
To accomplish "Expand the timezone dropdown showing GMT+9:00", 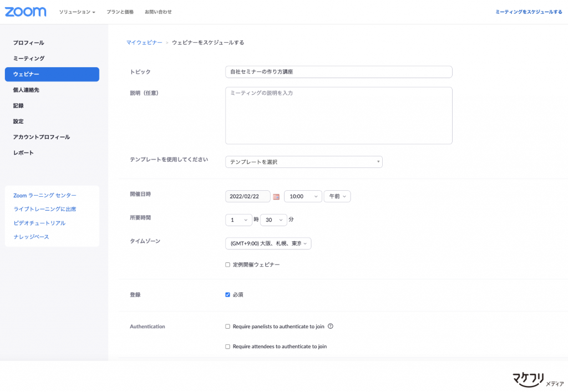I will 268,244.
